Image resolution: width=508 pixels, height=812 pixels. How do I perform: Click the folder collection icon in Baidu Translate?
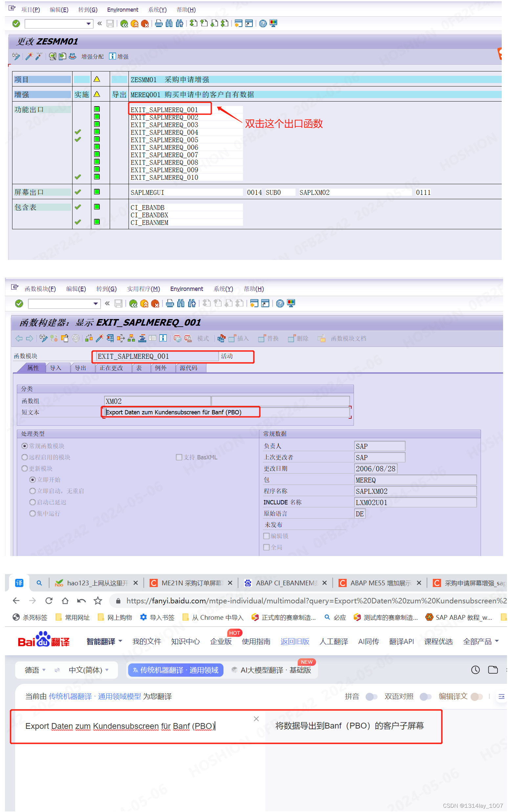(x=493, y=670)
